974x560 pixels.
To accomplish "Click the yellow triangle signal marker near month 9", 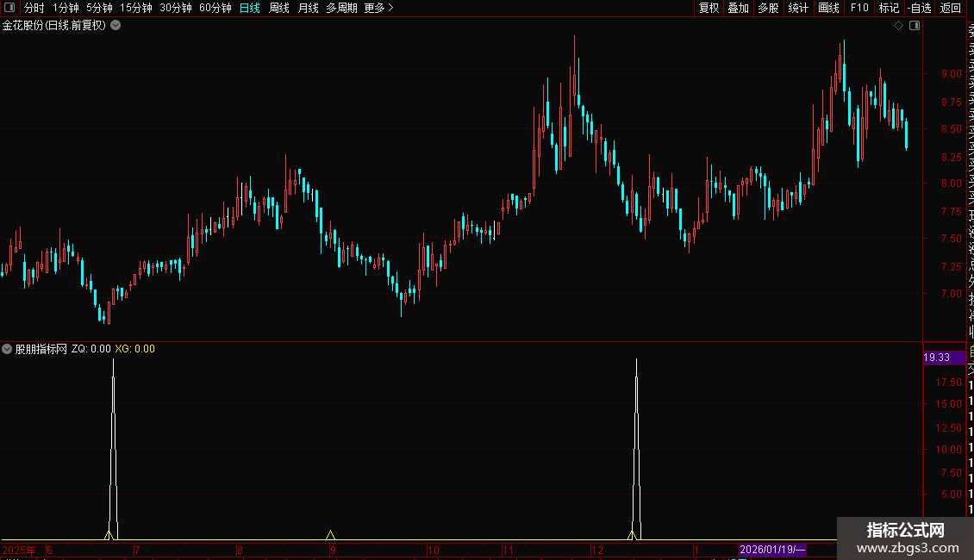I will tap(330, 535).
